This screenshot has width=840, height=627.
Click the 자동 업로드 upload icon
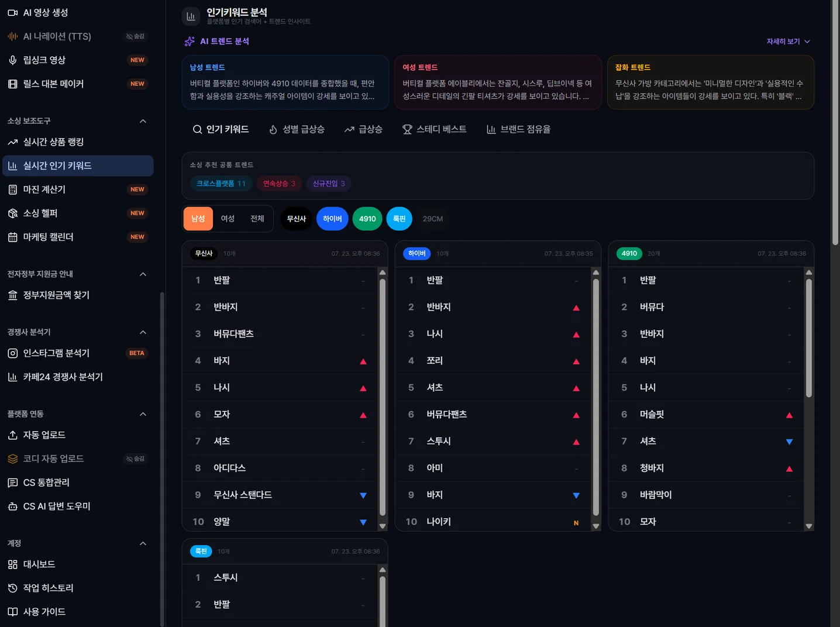click(x=12, y=435)
